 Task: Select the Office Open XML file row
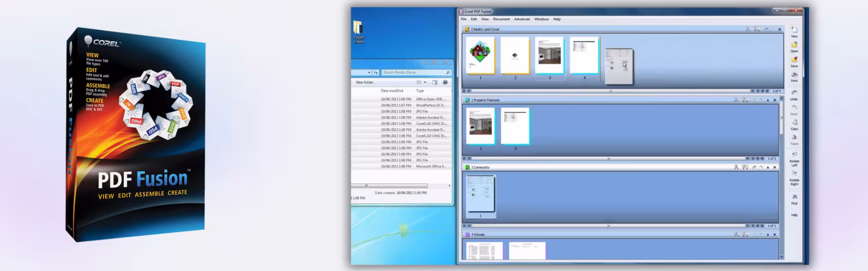pos(401,99)
